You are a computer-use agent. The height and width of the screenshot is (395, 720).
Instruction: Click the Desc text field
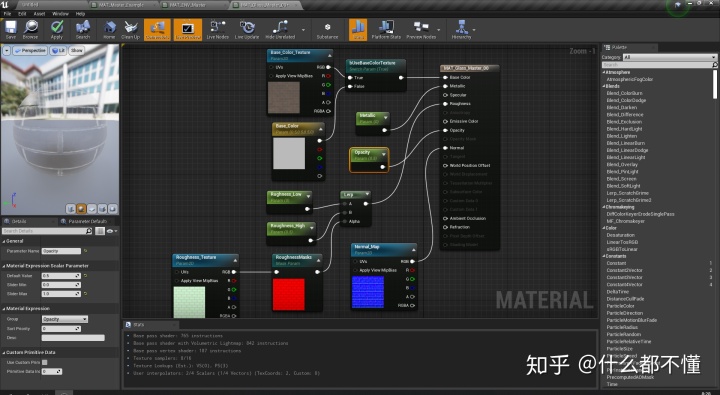coord(73,338)
